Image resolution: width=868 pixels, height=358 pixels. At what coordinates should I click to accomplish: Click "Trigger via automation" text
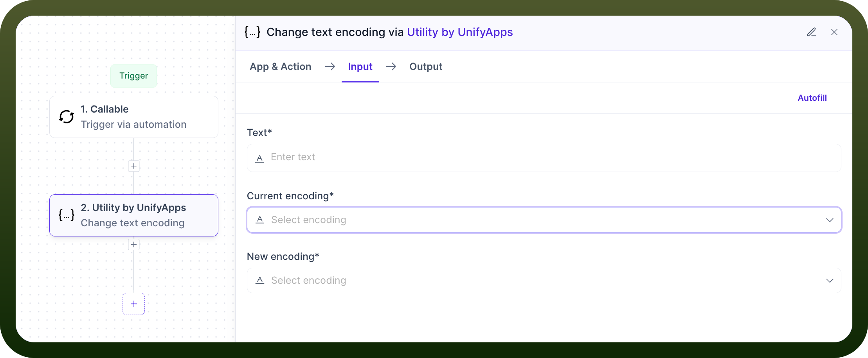coord(134,124)
